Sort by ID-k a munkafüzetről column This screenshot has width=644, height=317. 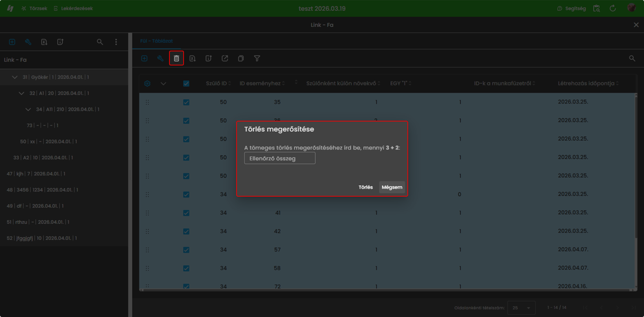tap(504, 83)
